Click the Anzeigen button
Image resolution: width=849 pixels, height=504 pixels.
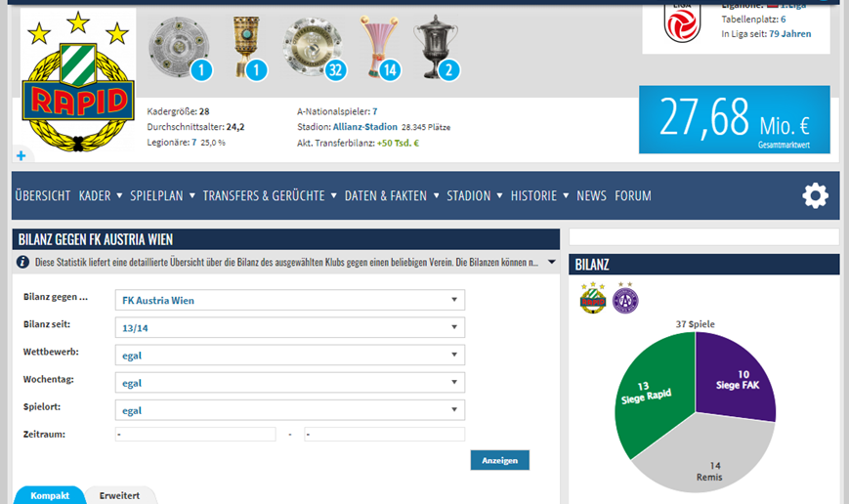(500, 460)
